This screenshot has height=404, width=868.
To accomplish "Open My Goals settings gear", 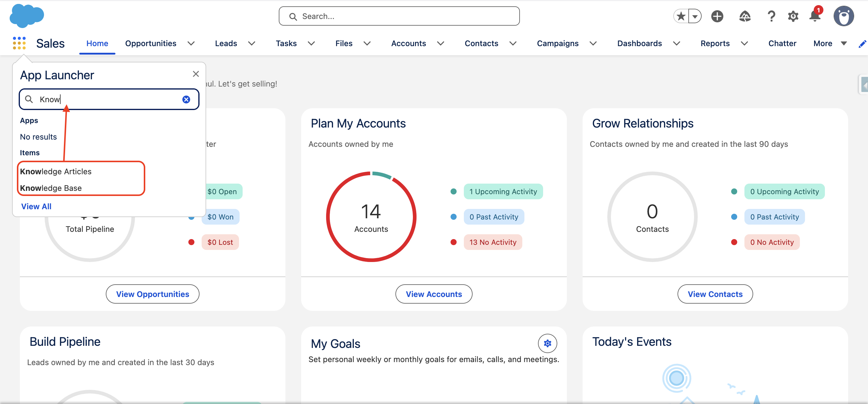I will point(547,343).
